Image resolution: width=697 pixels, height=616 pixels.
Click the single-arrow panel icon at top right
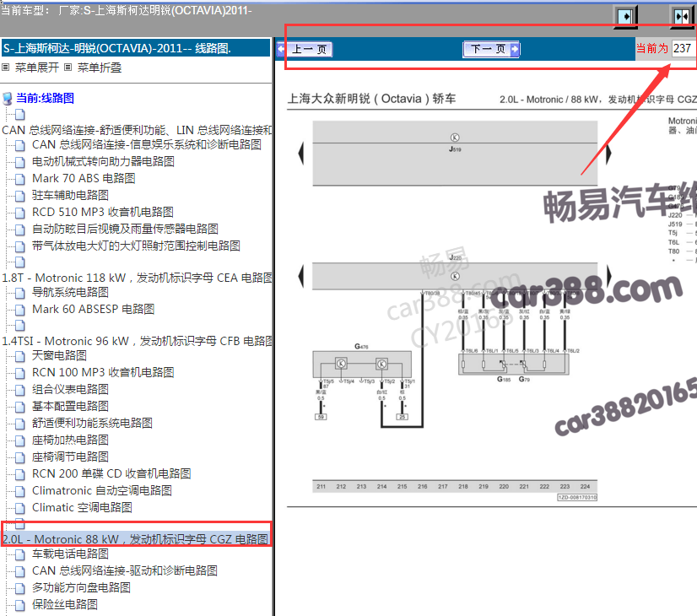pos(625,17)
